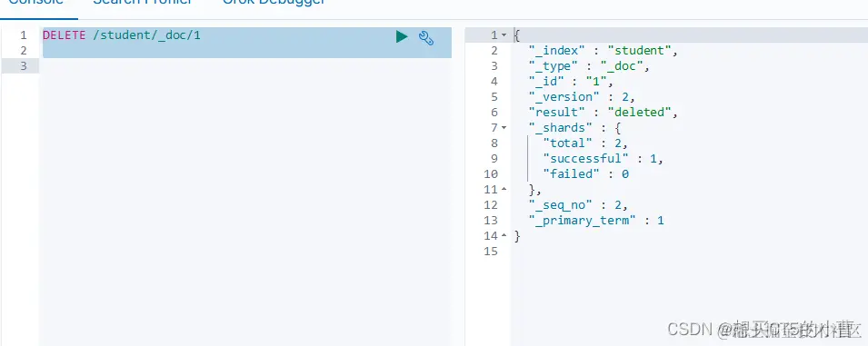This screenshot has height=346, width=868.
Task: Place cursor on empty editor line 3
Action: coord(245,66)
